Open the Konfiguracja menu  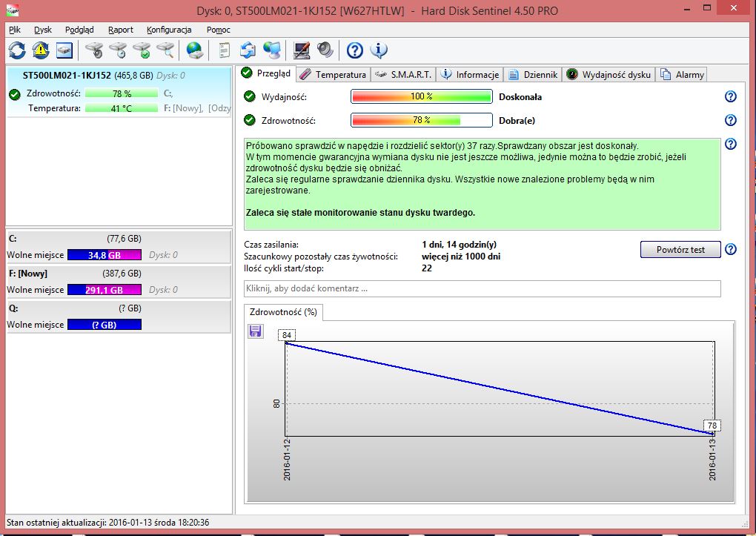(x=169, y=30)
